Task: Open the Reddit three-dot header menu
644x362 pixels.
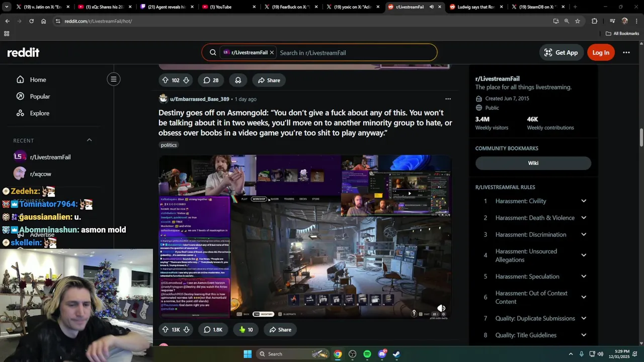Action: (x=626, y=52)
